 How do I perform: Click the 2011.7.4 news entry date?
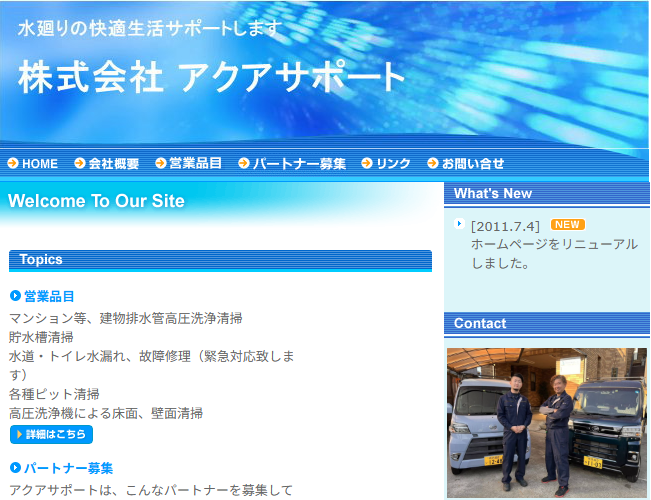[505, 226]
